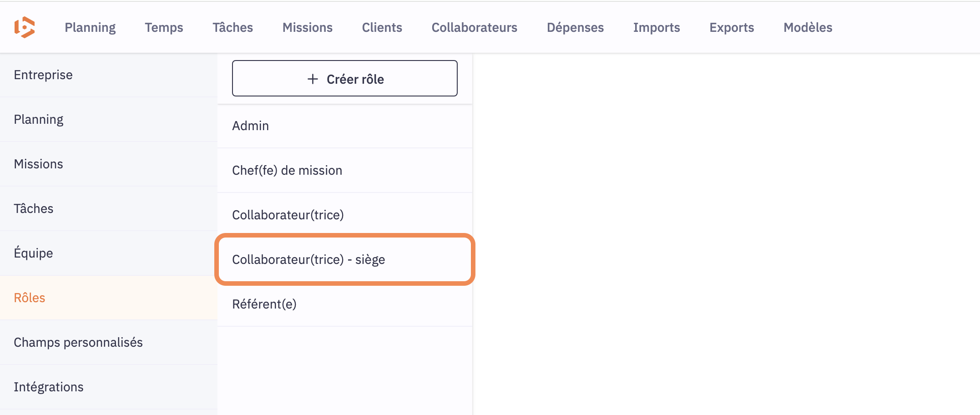Open Modèles in the top navigation
The height and width of the screenshot is (415, 980).
point(808,27)
